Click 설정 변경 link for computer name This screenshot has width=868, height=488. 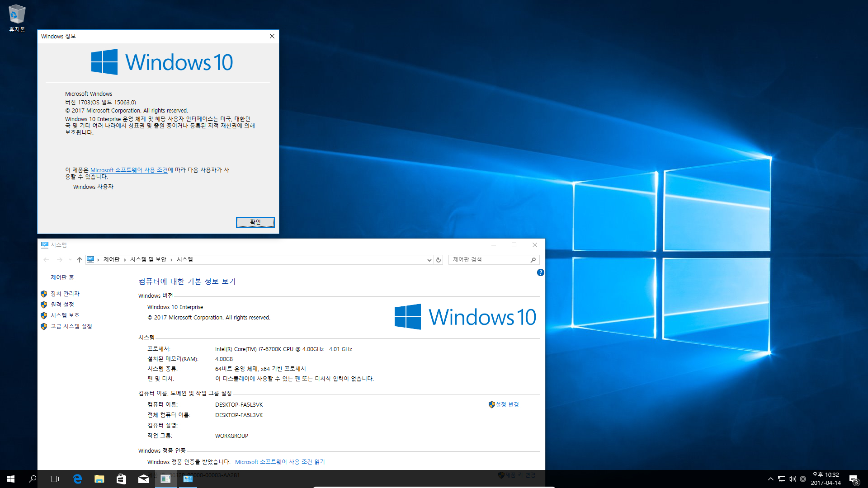(x=507, y=404)
